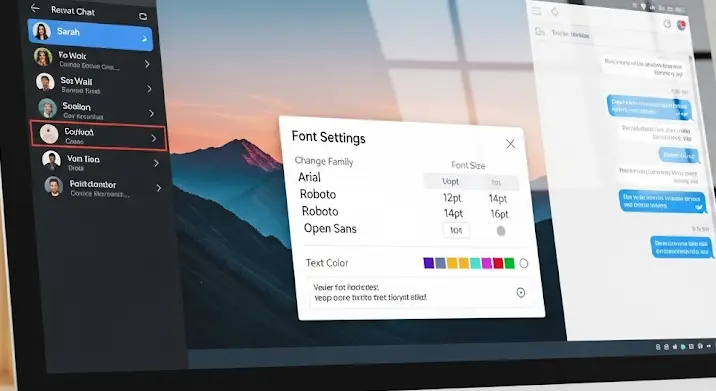Toggle the gray circle switch below 16pt
The height and width of the screenshot is (391, 716).
coord(501,231)
